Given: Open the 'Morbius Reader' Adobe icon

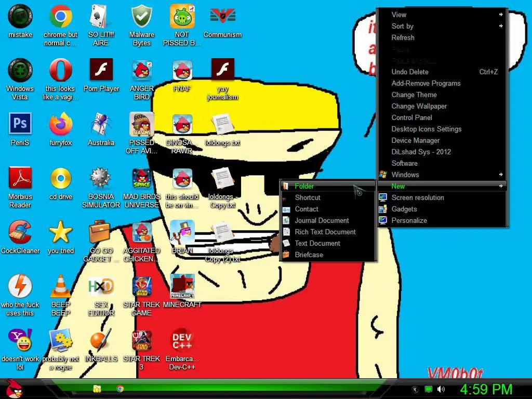Looking at the screenshot, I should coord(20,178).
